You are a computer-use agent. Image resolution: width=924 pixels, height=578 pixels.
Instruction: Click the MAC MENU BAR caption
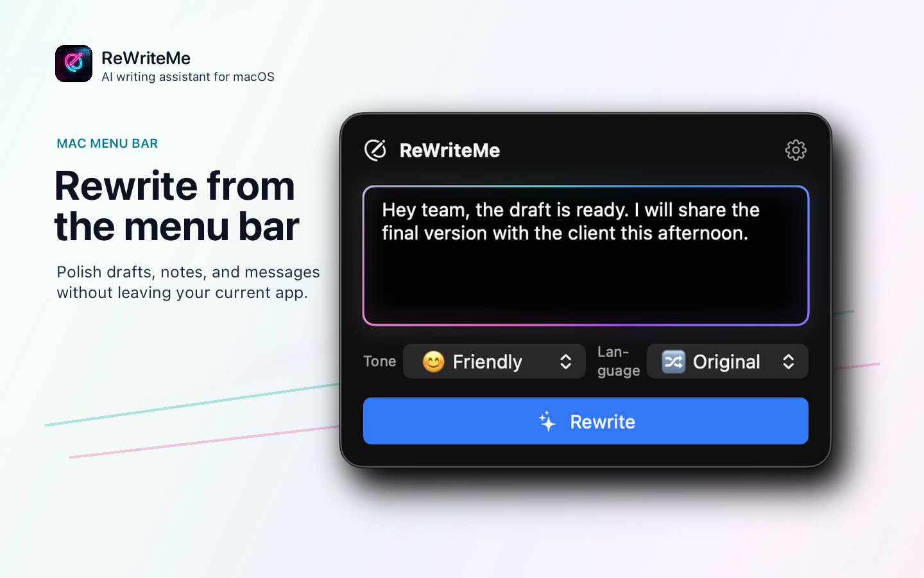tap(107, 143)
